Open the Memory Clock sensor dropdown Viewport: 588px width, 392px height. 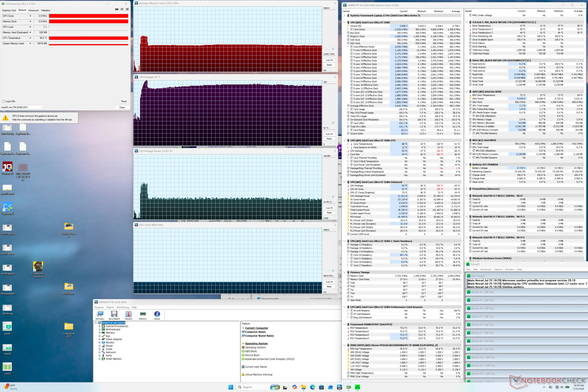(x=30, y=21)
